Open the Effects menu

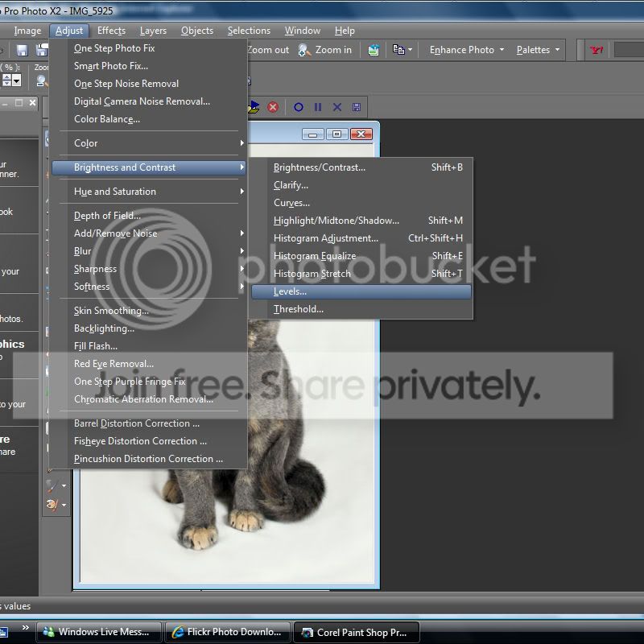(x=111, y=31)
